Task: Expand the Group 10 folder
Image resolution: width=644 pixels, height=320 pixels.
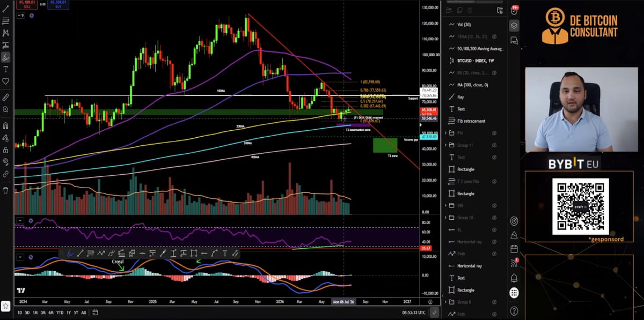Action: coord(446,218)
